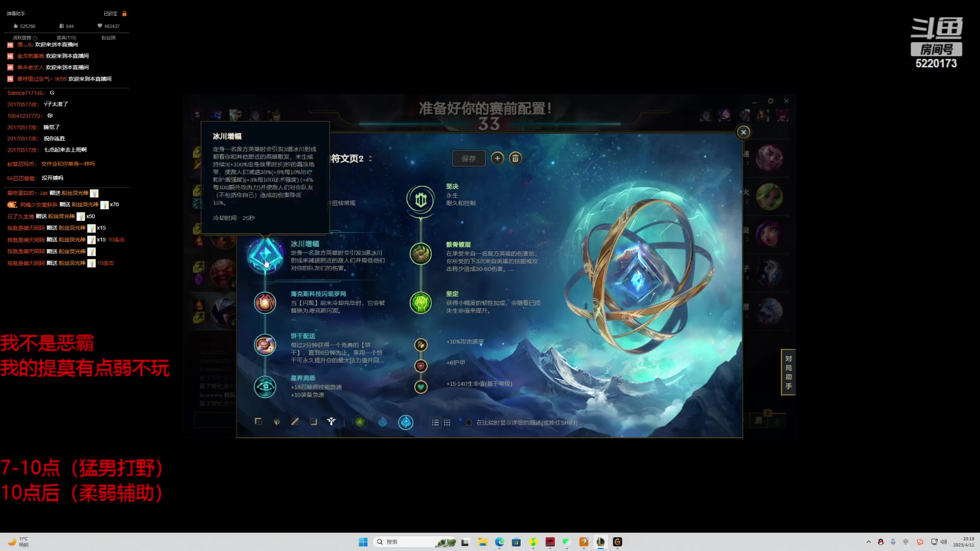
Task: Click the 星界洞悉 rune icon
Action: pyautogui.click(x=265, y=387)
